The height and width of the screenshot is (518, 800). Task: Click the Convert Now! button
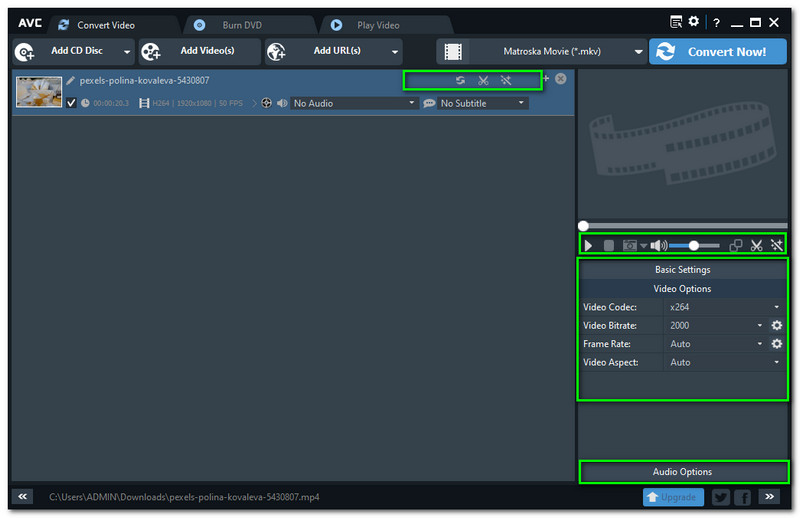[716, 52]
